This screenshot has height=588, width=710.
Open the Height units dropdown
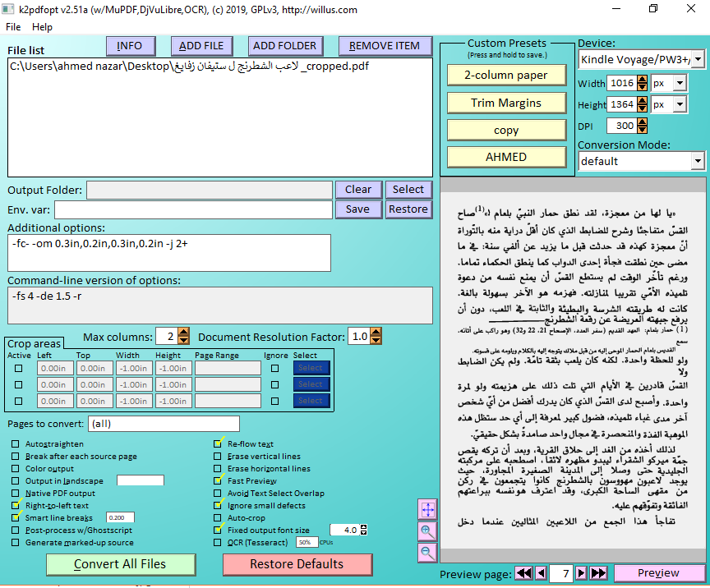pos(680,104)
